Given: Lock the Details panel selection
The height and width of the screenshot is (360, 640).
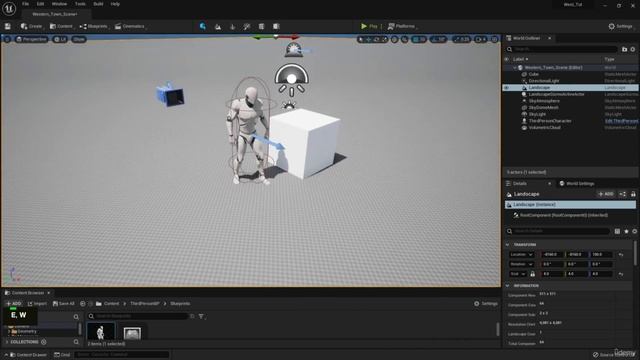Looking at the screenshot, I should [633, 194].
